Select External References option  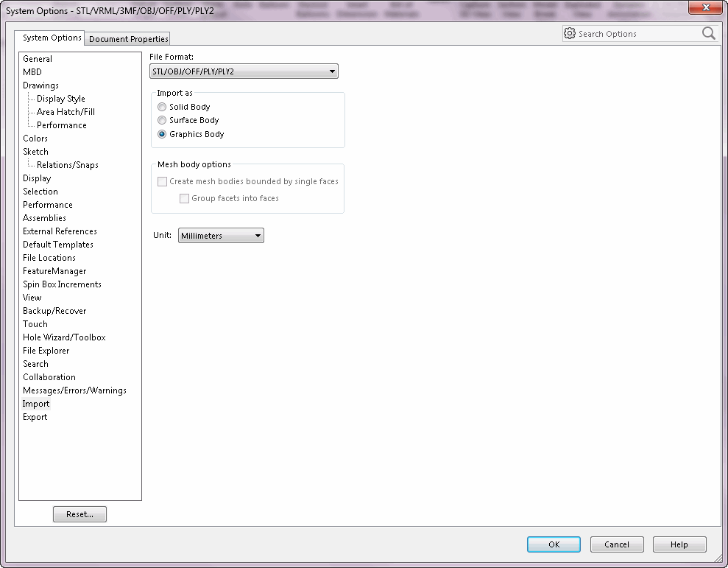60,231
